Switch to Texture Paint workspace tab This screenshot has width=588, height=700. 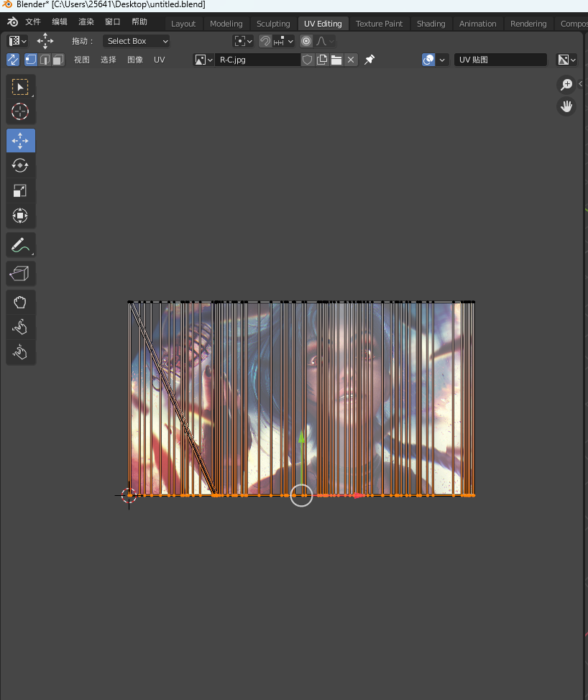(379, 24)
